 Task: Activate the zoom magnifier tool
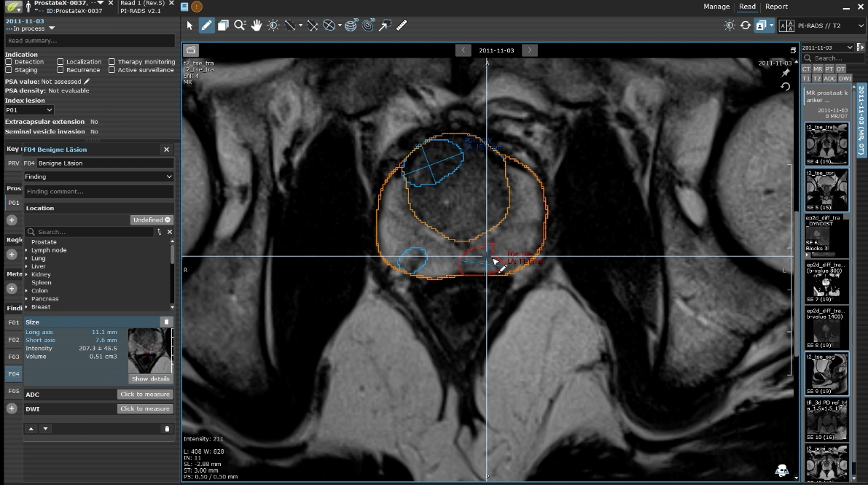(x=240, y=26)
